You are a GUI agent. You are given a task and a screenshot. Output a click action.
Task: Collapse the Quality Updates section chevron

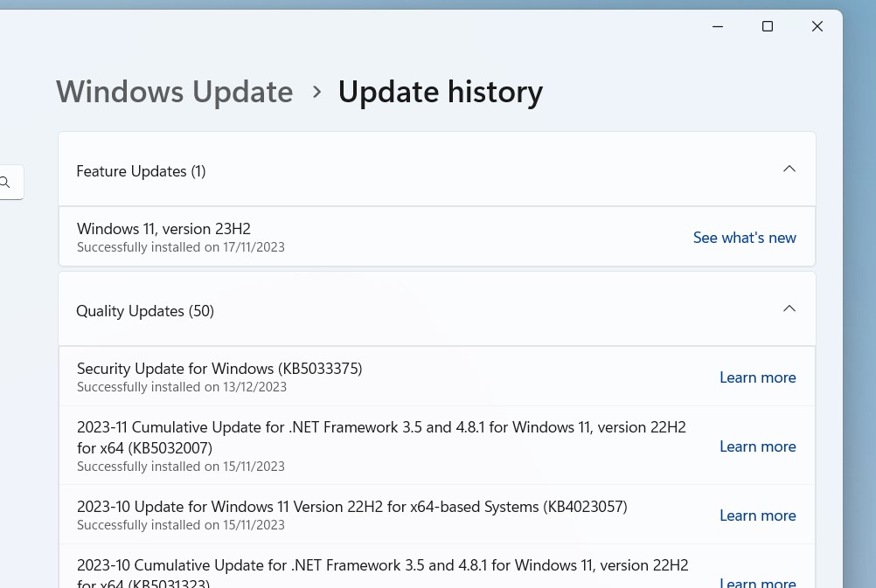point(789,308)
